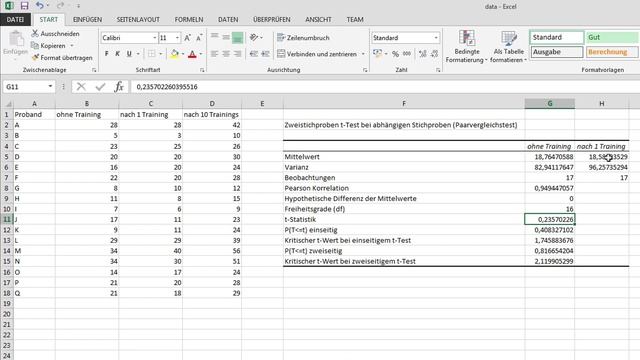Open the Calibri font name dropdown
The image size is (640, 360).
(x=155, y=38)
